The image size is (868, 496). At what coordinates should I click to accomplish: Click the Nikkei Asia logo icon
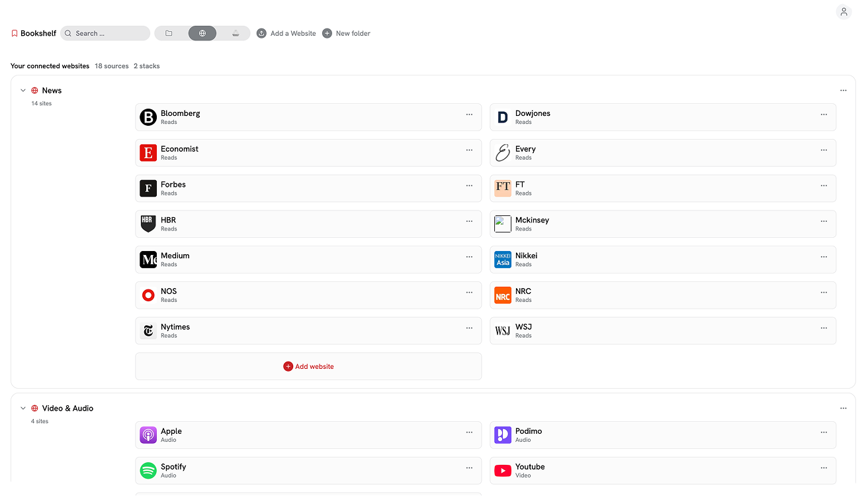coord(503,260)
